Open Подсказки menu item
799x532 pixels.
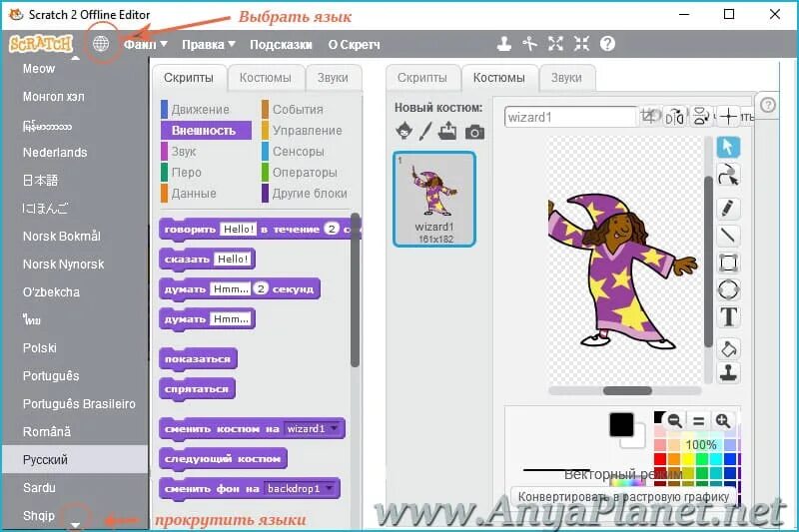point(281,44)
